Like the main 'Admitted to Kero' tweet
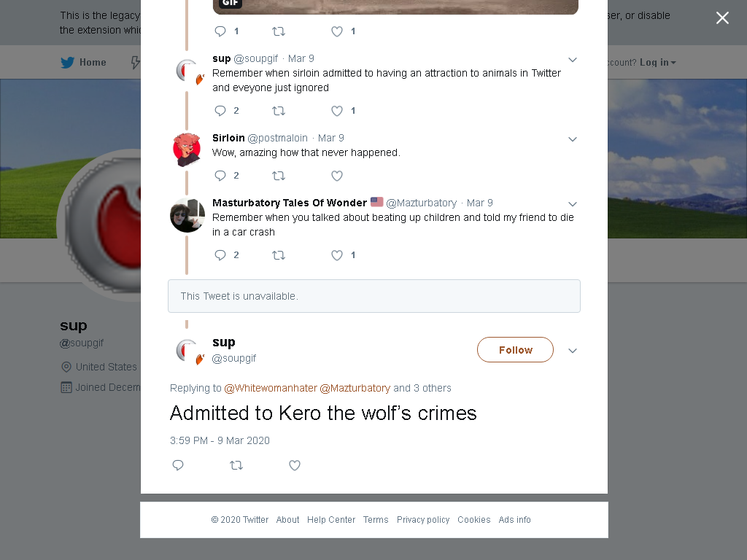This screenshot has width=747, height=560. coord(295,465)
